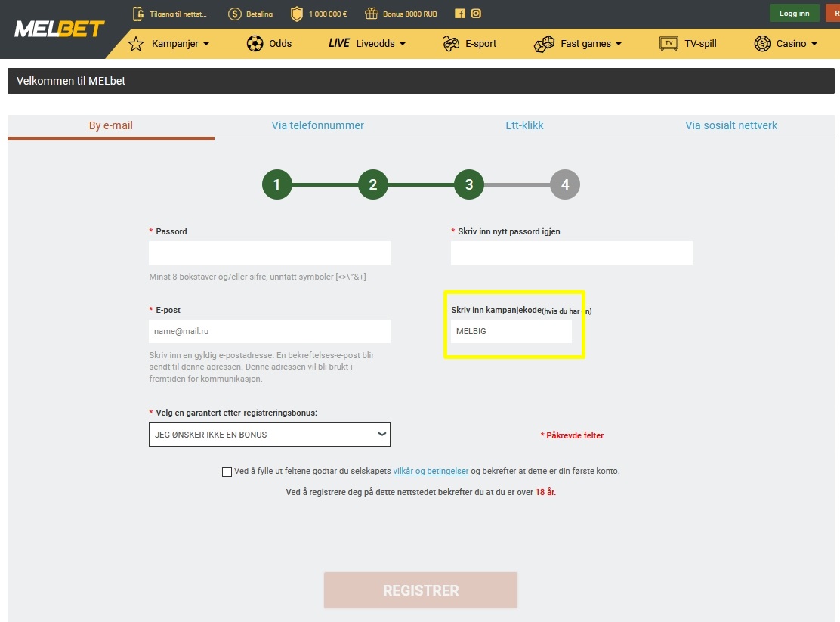Go to registration step 2 circle
840x622 pixels.
click(x=373, y=184)
